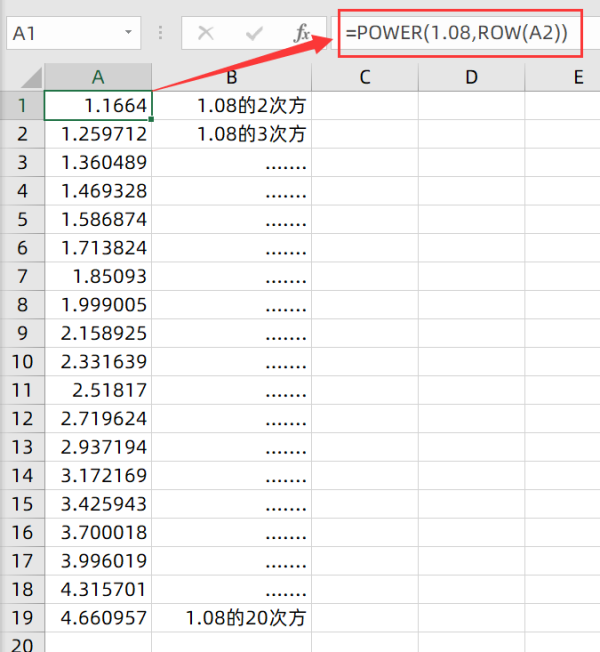
Task: Select column D header
Action: (x=471, y=77)
